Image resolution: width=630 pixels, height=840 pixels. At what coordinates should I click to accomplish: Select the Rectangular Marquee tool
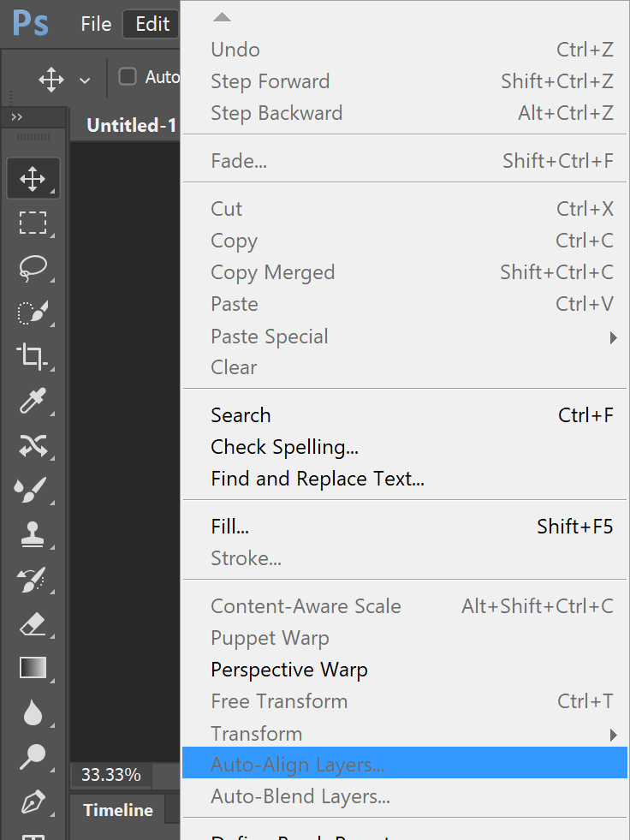tap(33, 223)
